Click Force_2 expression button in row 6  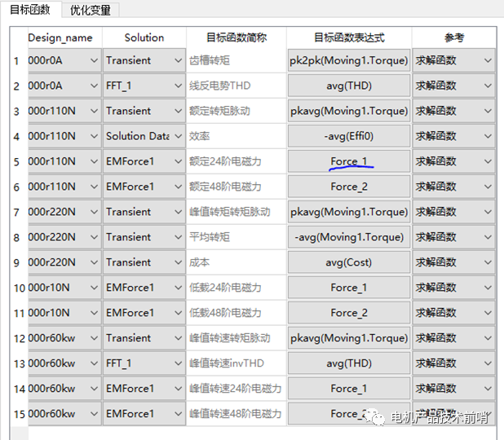tap(349, 187)
